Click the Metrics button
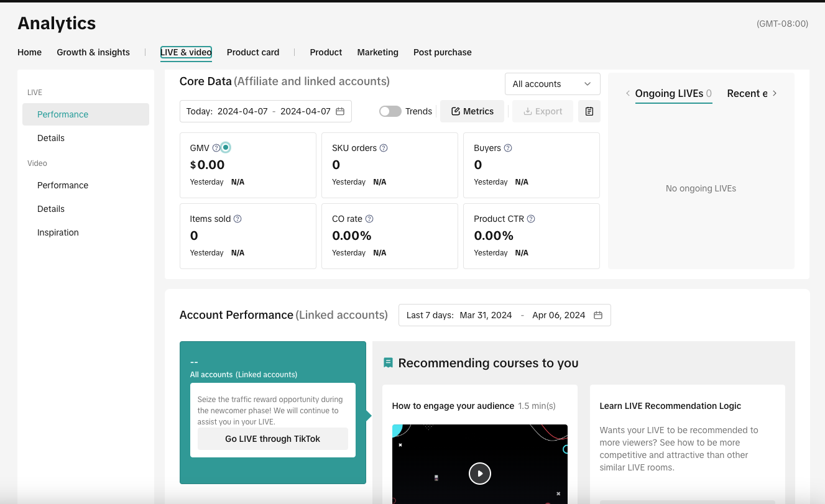The image size is (825, 504). (472, 111)
